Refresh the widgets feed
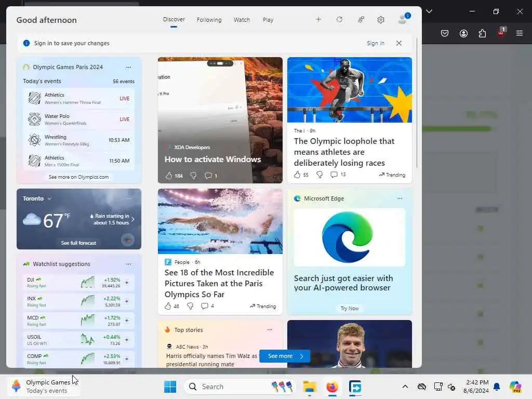 pyautogui.click(x=339, y=20)
